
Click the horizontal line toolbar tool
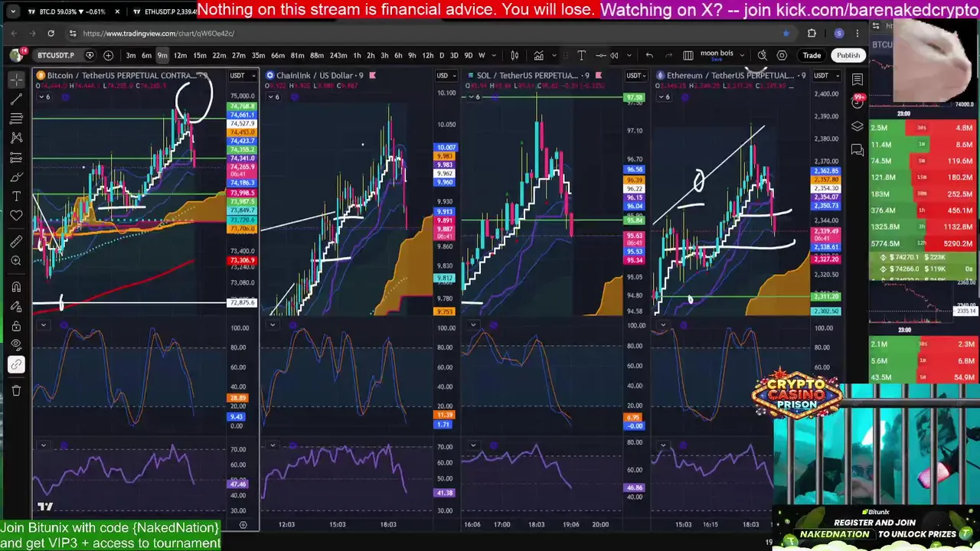tap(602, 55)
